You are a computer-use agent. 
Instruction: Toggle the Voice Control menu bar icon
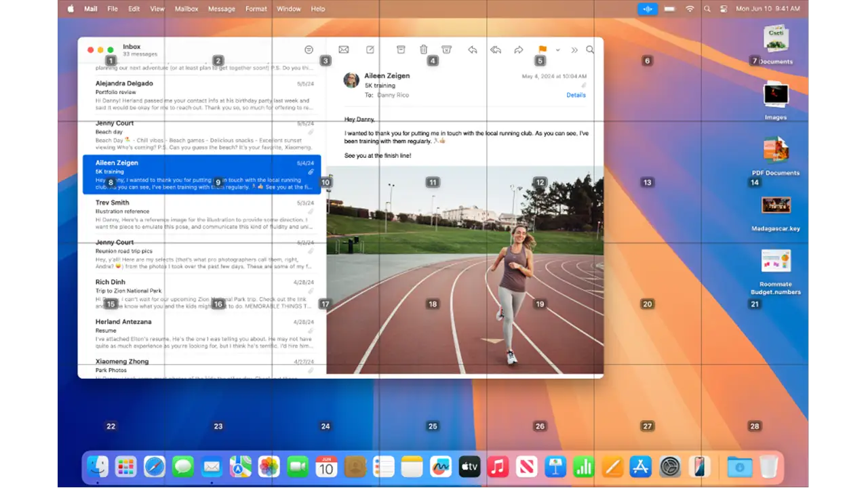click(x=648, y=9)
